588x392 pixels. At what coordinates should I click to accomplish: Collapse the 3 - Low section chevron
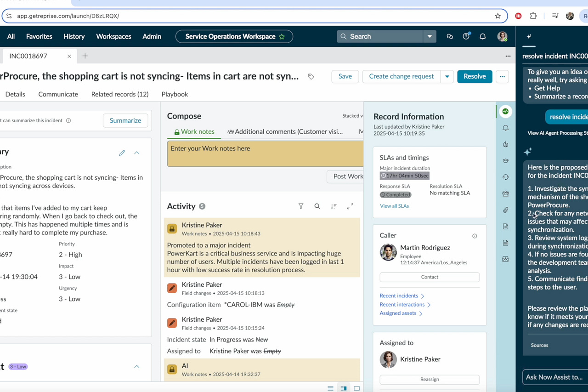click(x=137, y=367)
